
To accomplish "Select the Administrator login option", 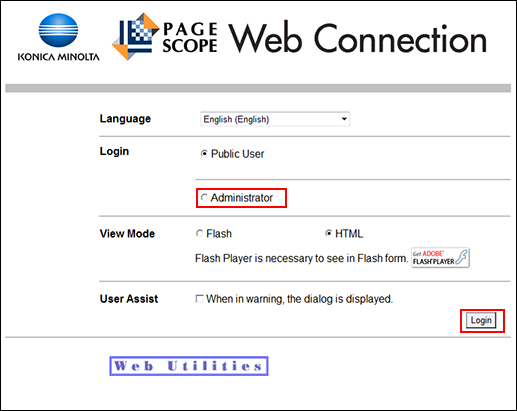I will [204, 198].
